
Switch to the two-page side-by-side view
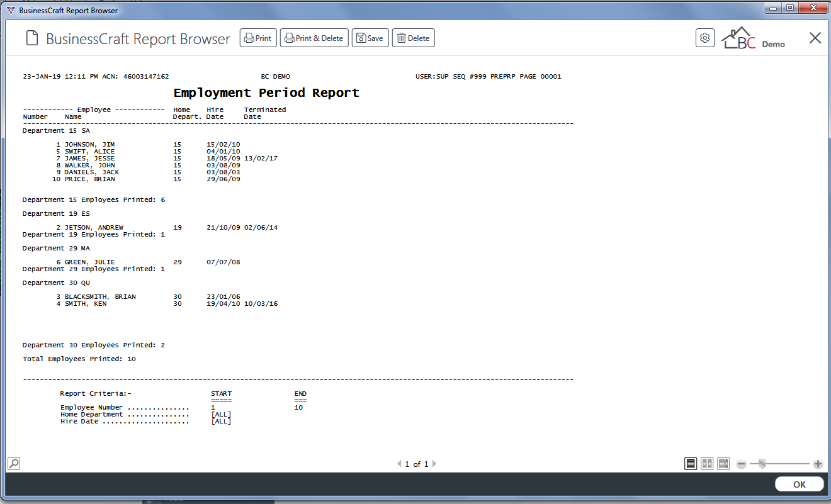pos(707,464)
